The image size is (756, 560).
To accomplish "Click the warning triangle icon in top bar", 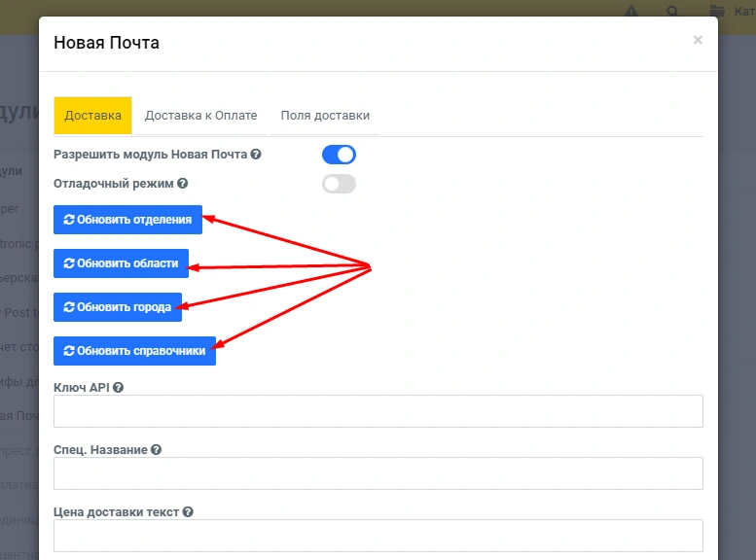I will point(632,12).
